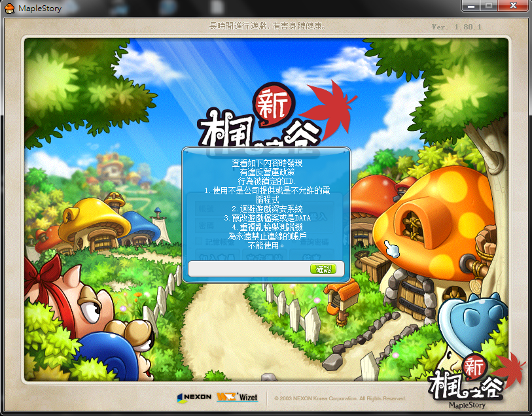Viewport: 532px width, 416px height.
Task: Click the message line 4.重複亂檢舉測謊機
Action: [267, 227]
